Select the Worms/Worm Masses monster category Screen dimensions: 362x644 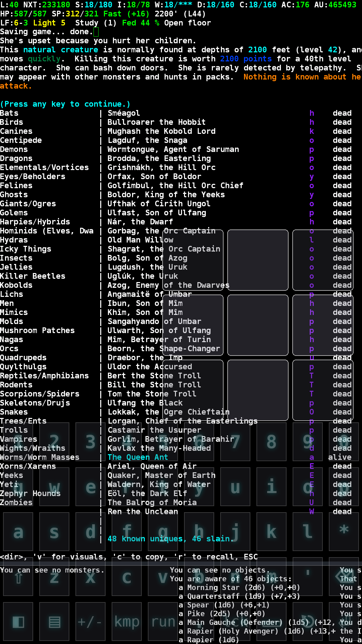40,457
